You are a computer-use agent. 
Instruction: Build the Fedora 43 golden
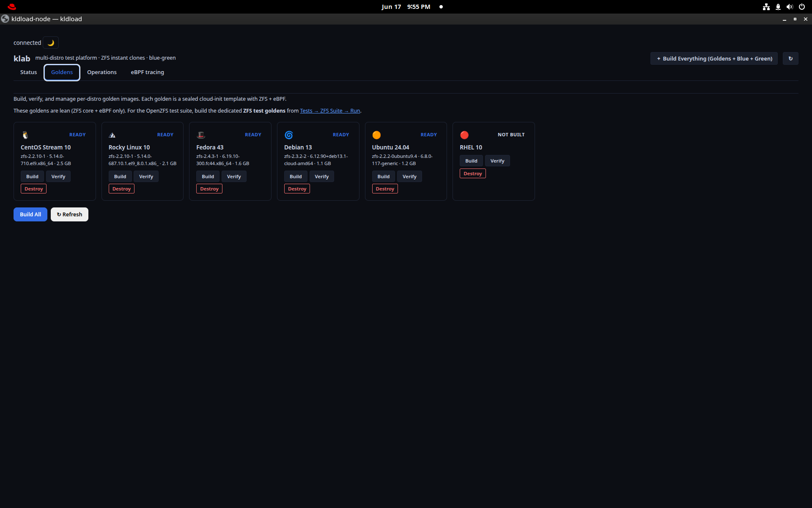pyautogui.click(x=208, y=177)
